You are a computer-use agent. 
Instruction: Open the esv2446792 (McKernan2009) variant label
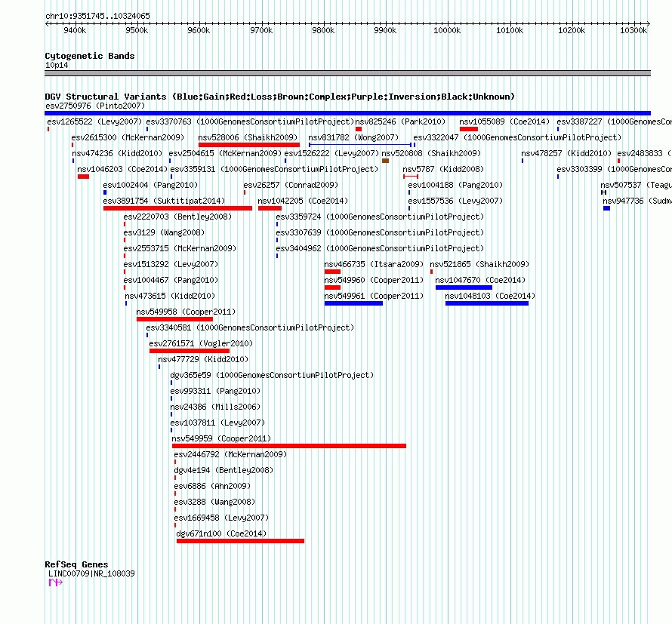coord(230,454)
